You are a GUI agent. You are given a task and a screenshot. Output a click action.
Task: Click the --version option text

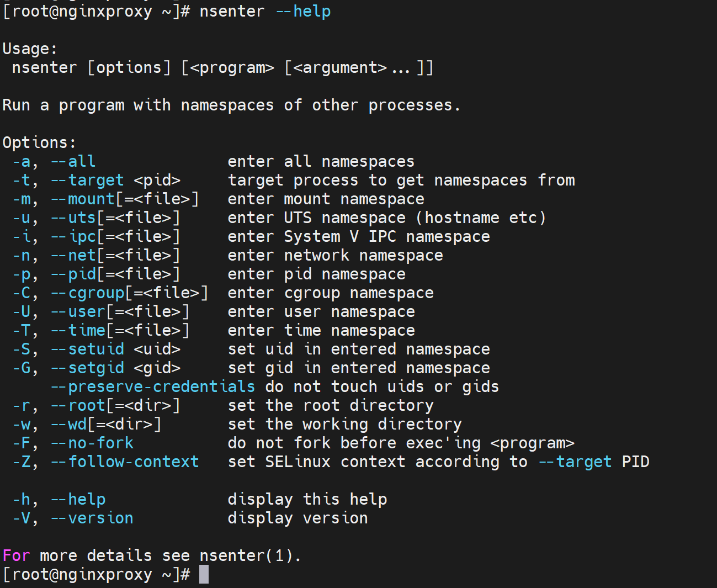tap(92, 518)
